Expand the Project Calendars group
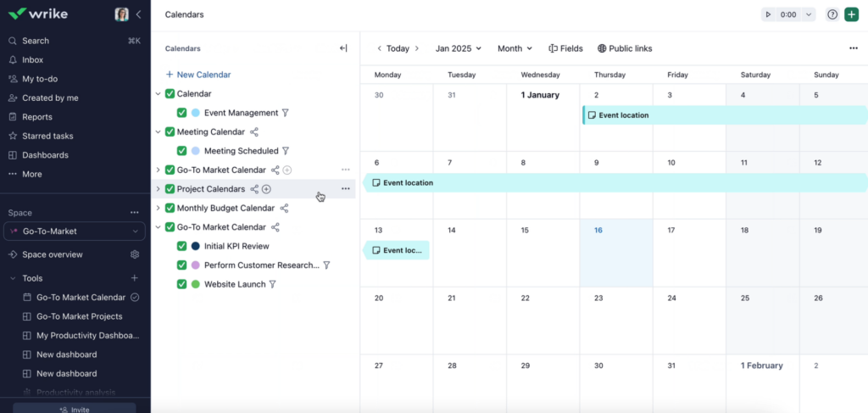The image size is (868, 413). (x=158, y=189)
